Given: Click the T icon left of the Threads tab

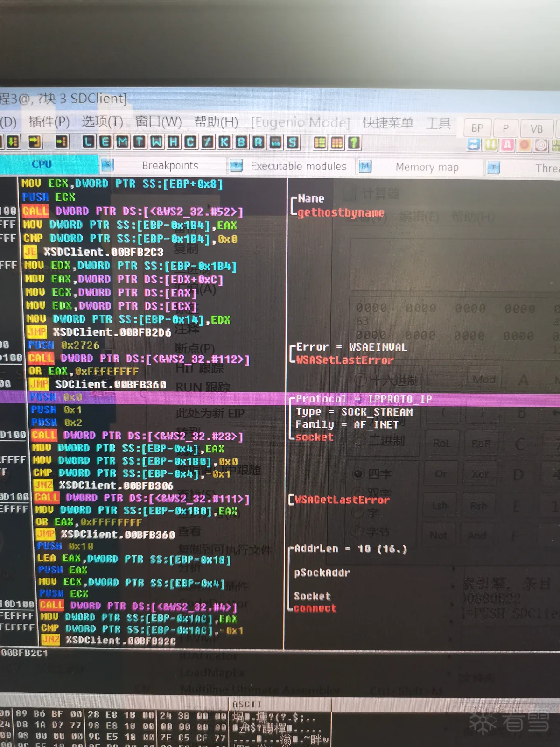Looking at the screenshot, I should 493,167.
